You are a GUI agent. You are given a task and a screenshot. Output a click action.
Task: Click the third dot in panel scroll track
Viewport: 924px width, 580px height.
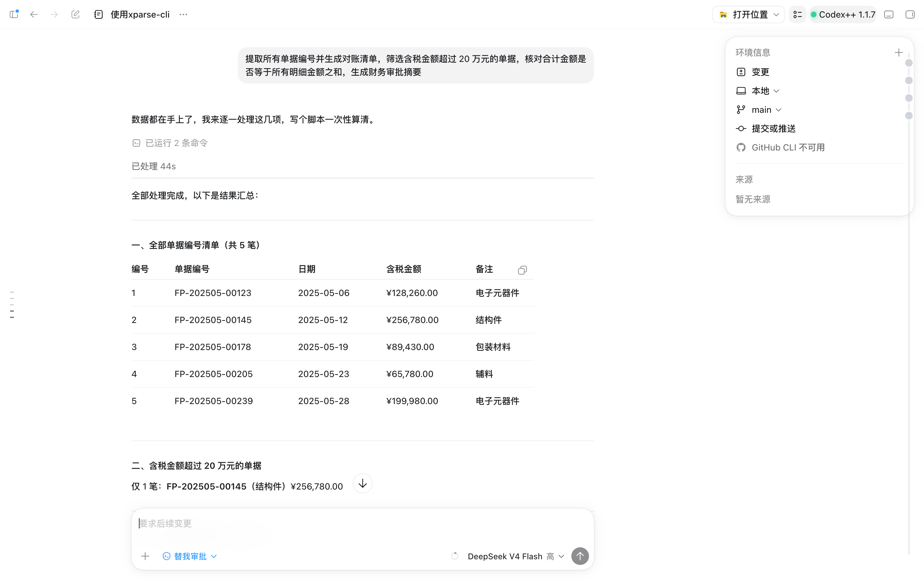click(x=909, y=98)
